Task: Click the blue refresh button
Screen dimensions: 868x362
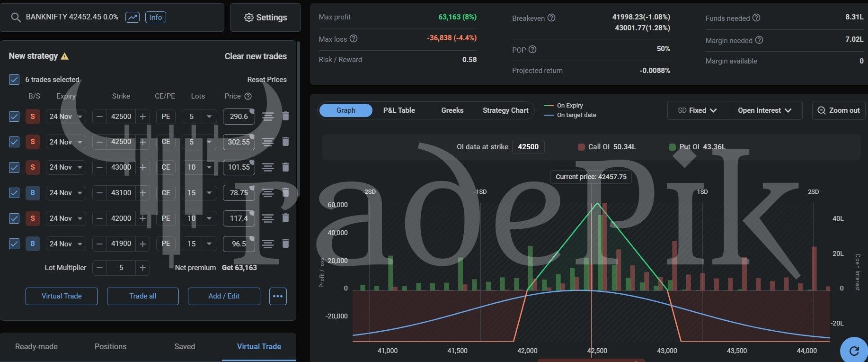Action: tap(854, 351)
